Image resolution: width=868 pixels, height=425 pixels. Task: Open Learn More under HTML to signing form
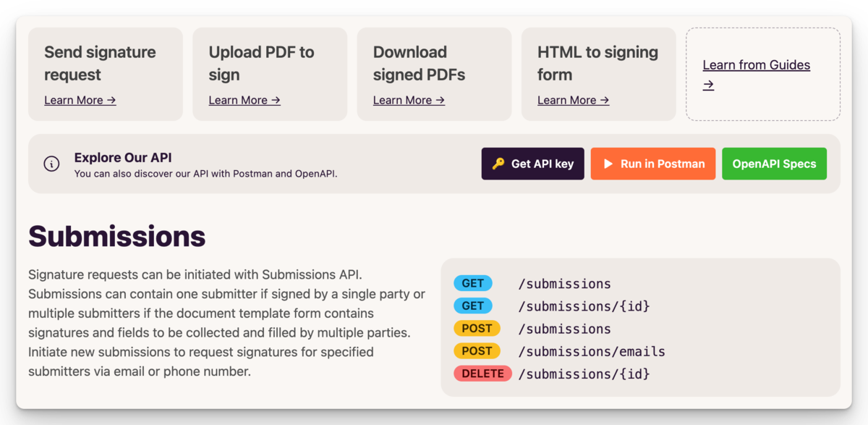coord(573,100)
